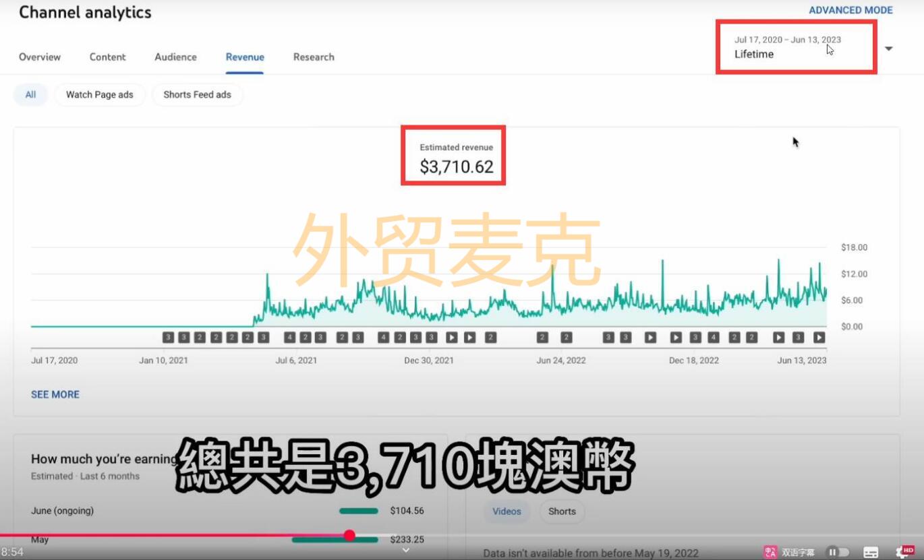Click the $18.00 y-axis label
Screen dimensions: 924x560
[855, 247]
